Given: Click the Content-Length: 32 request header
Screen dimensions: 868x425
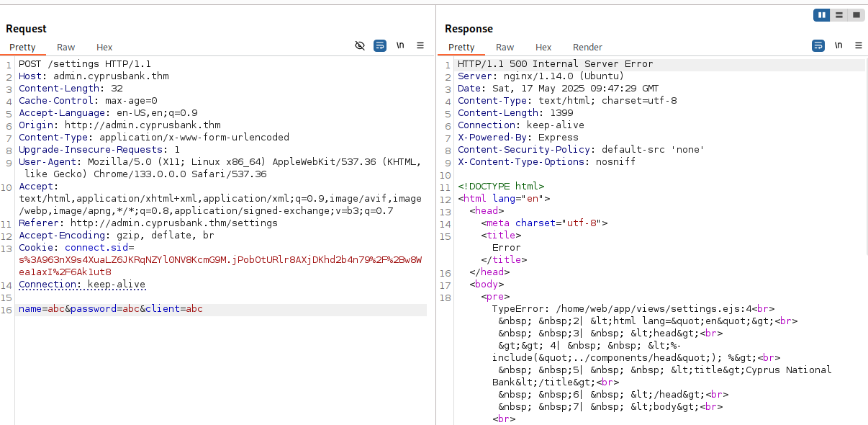Looking at the screenshot, I should [71, 89].
